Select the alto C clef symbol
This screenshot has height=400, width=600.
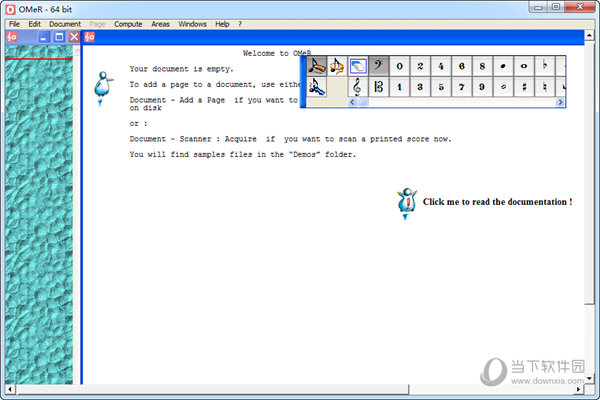click(x=378, y=87)
